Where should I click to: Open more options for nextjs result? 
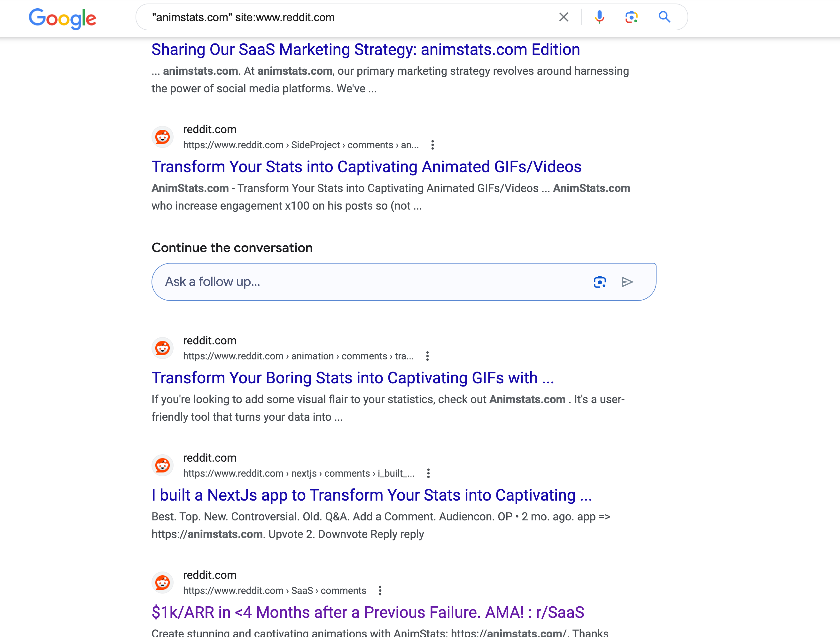428,473
